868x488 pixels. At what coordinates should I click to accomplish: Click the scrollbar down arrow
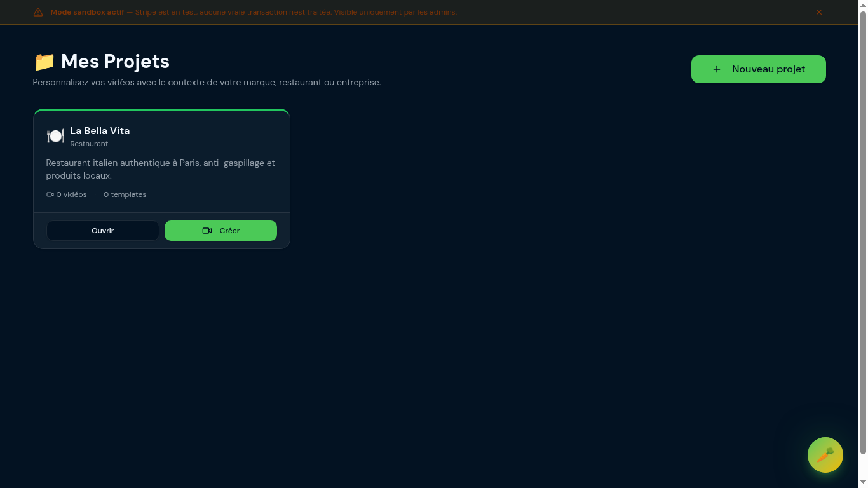863,483
